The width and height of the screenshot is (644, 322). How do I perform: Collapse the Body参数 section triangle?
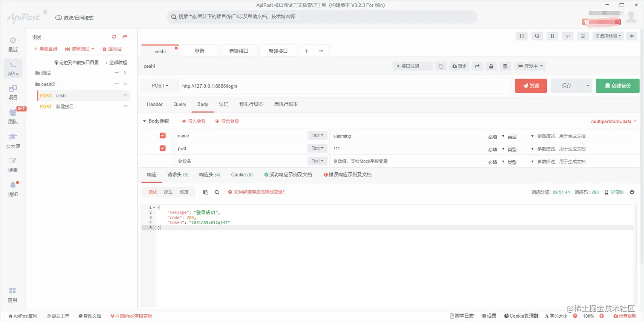(x=144, y=121)
